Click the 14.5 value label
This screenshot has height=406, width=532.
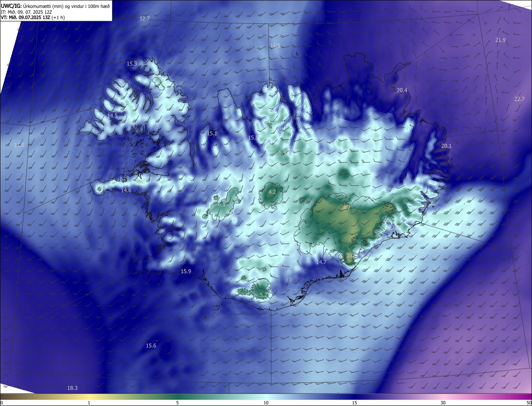click(112, 115)
